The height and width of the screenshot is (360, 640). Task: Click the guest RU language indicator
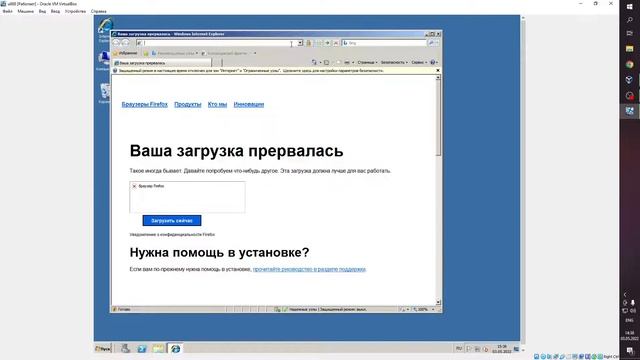459,349
